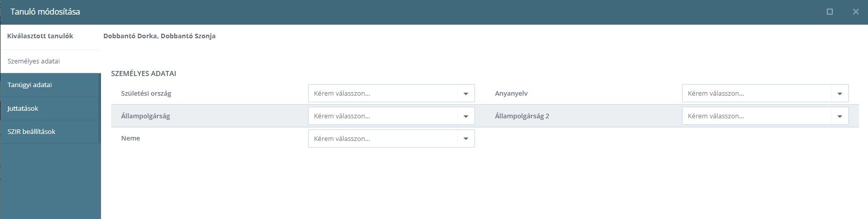The height and width of the screenshot is (219, 868).
Task: Select the Neme combo field
Action: click(x=392, y=139)
